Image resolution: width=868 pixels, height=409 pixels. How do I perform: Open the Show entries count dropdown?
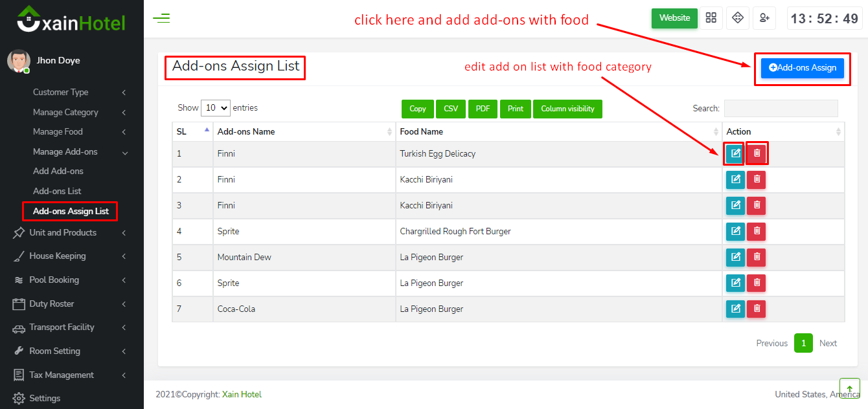point(216,108)
